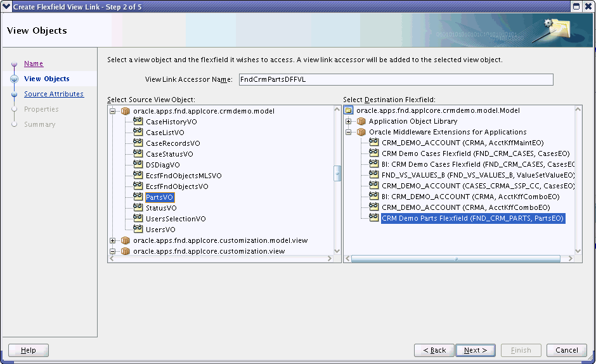Select CaseListVO in source tree

click(165, 133)
